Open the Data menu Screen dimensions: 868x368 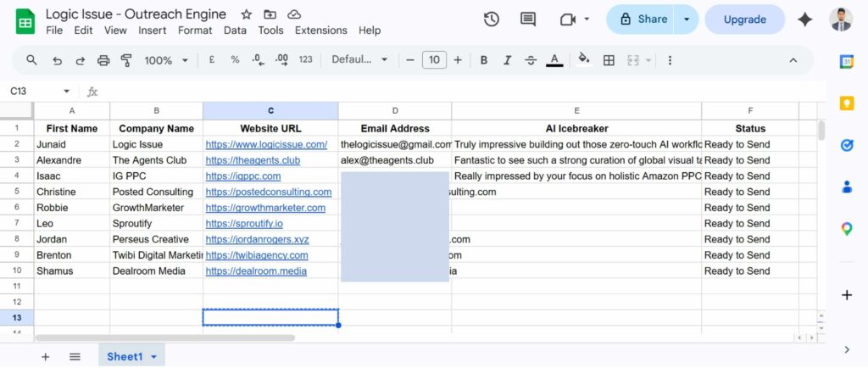tap(236, 31)
